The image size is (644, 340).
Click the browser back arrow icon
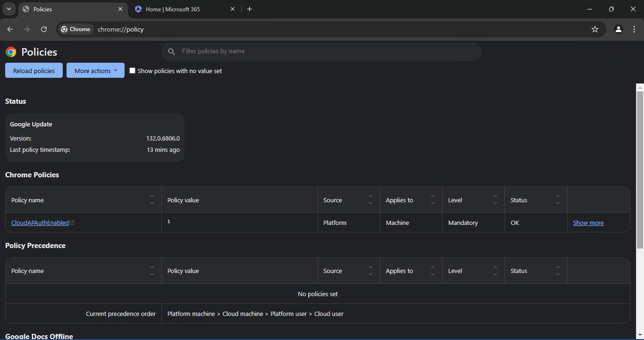pos(10,29)
